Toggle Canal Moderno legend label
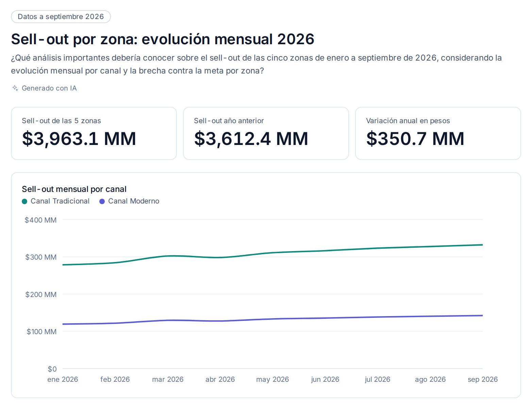Screen dimensions: 532x409 [134, 201]
